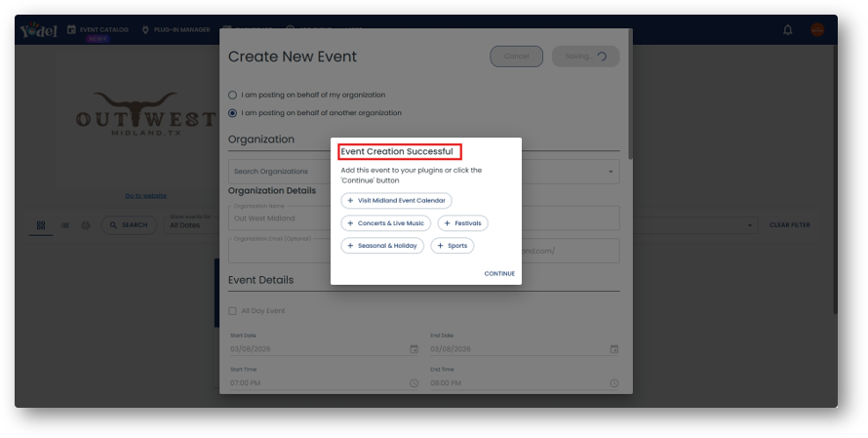
Task: Select posting on behalf of another organization
Action: point(232,113)
